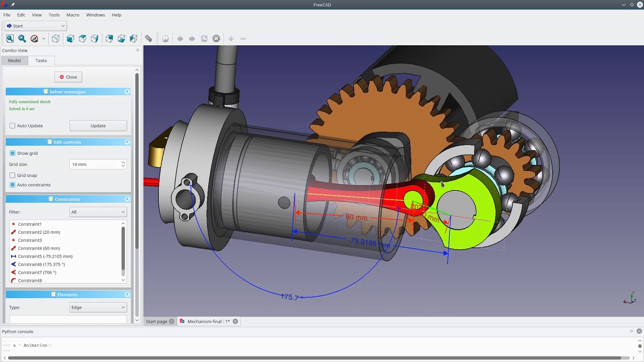The image size is (644, 362).
Task: Close the Start page tab icon
Action: coord(172,321)
